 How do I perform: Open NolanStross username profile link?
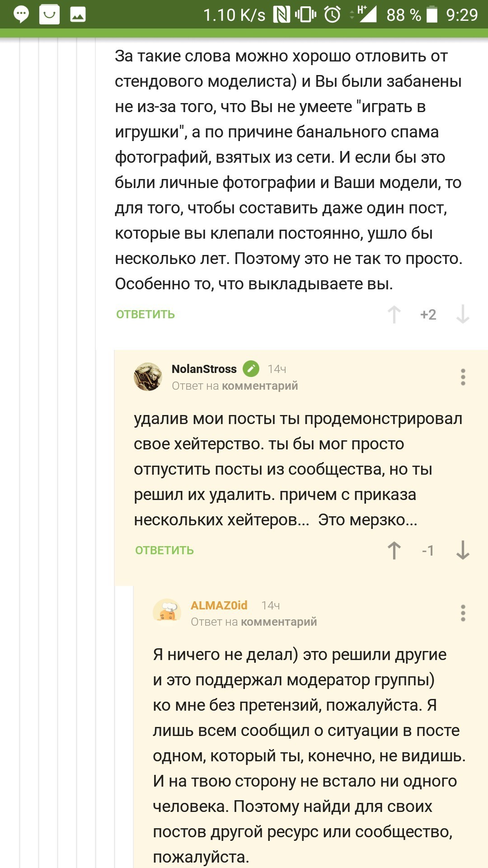204,369
